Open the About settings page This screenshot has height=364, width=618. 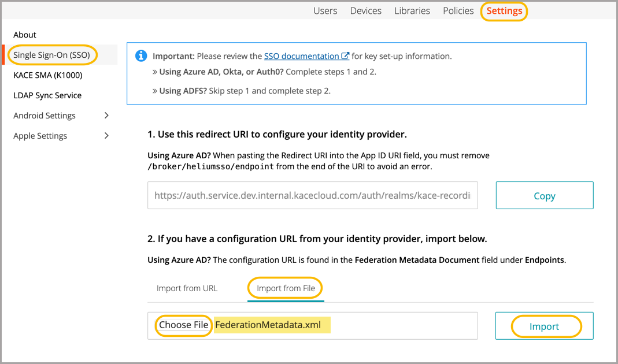pyautogui.click(x=25, y=35)
